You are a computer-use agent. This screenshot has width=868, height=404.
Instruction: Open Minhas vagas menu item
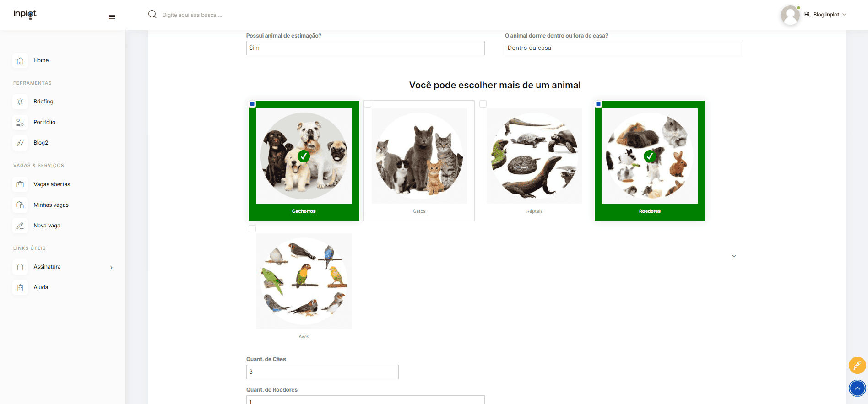[51, 205]
